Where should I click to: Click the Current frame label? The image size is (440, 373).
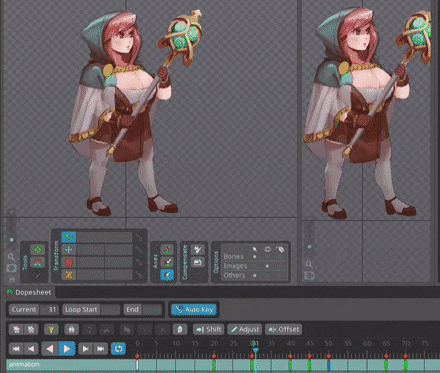click(x=24, y=309)
